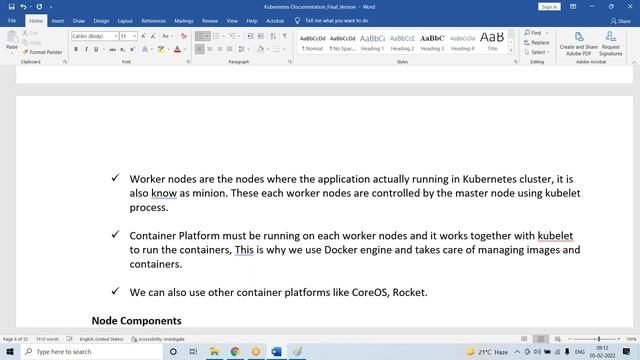Center-align the paragraph

tap(209, 49)
